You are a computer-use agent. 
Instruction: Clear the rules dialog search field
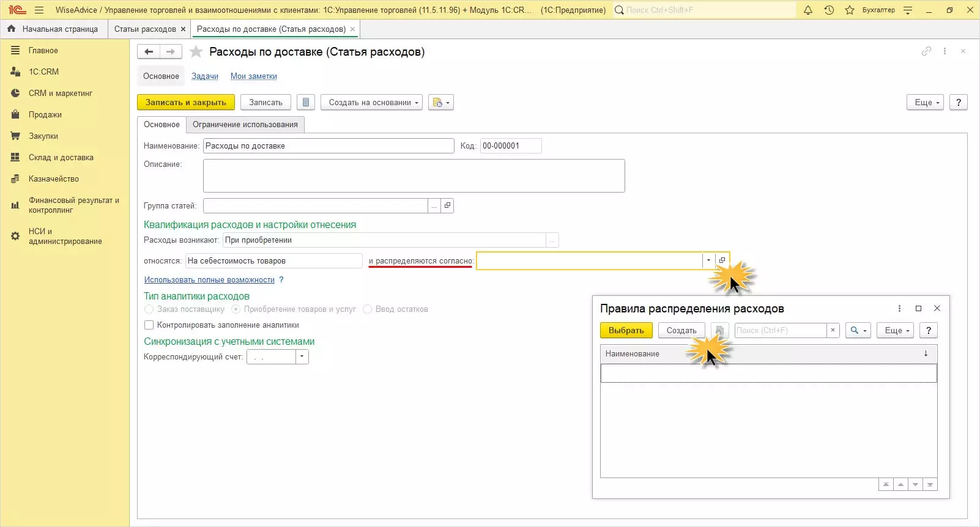(833, 331)
